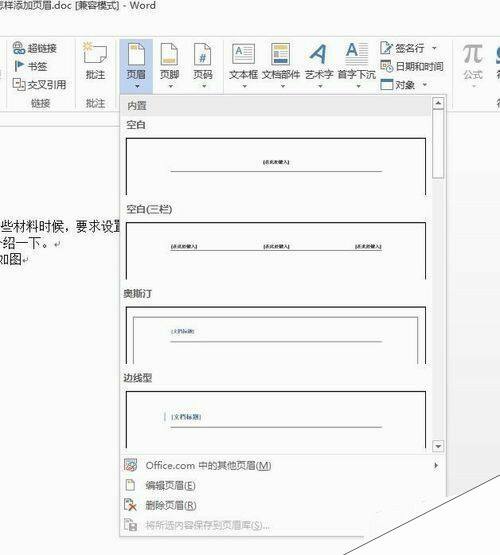Click the 文档部件 quick parts icon
500x555 pixels.
click(281, 54)
